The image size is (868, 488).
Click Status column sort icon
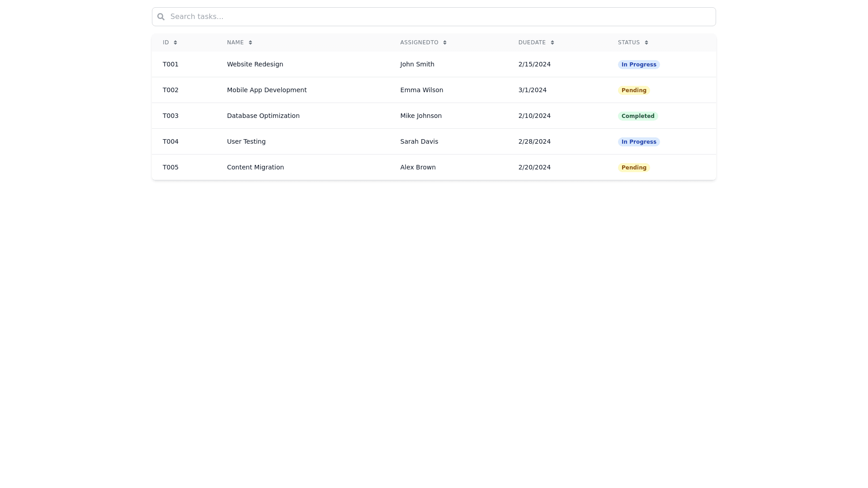point(646,42)
